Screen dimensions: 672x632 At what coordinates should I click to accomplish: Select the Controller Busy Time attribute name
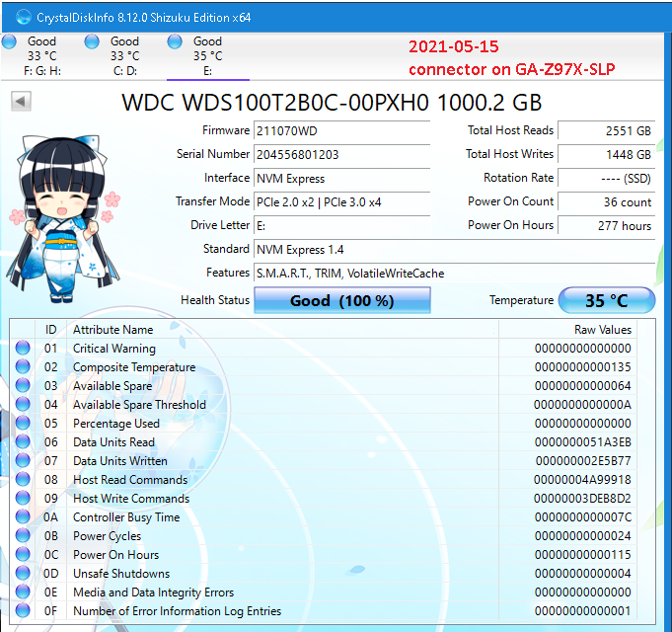(x=126, y=517)
